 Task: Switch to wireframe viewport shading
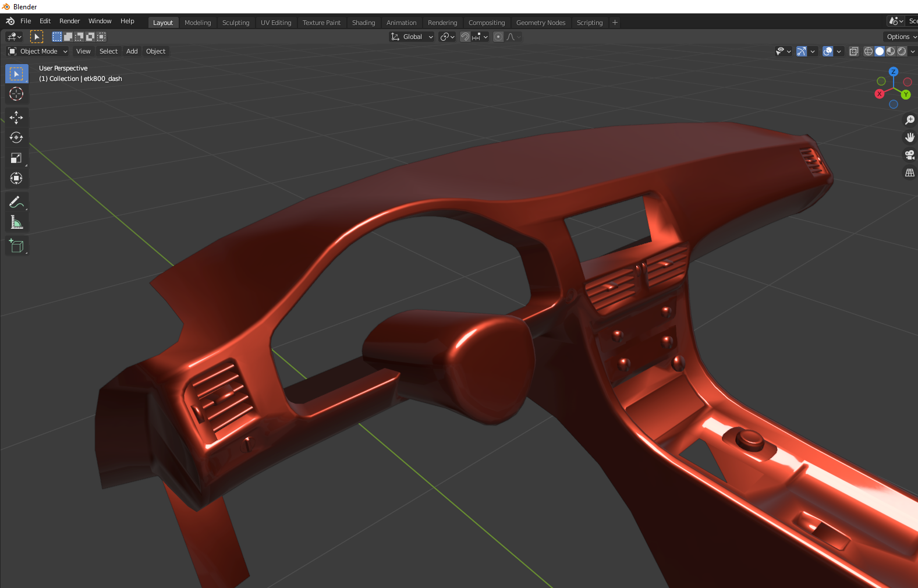[x=868, y=51]
